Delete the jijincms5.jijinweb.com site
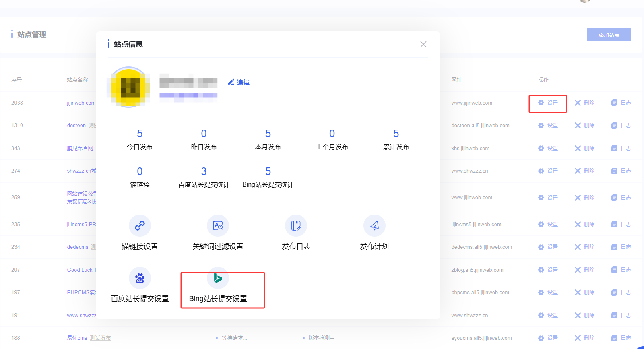Image resolution: width=644 pixels, height=349 pixels. (584, 225)
